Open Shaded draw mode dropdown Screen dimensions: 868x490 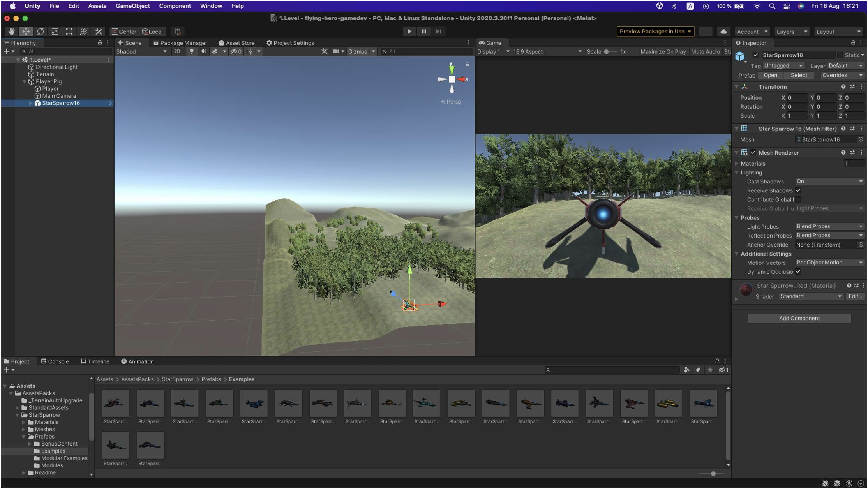141,51
